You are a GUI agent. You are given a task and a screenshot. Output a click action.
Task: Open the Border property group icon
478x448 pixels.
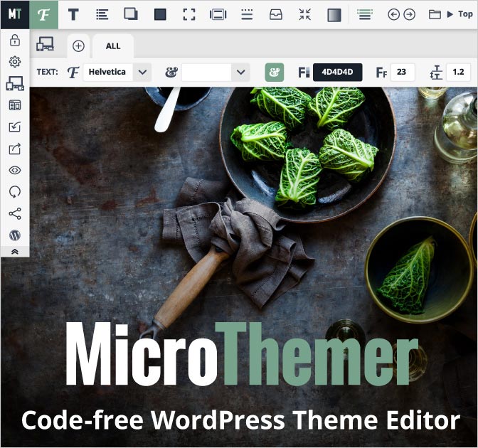[x=247, y=14]
